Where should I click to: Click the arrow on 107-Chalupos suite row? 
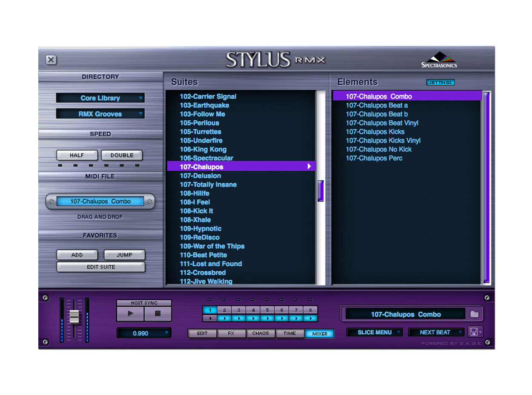309,166
